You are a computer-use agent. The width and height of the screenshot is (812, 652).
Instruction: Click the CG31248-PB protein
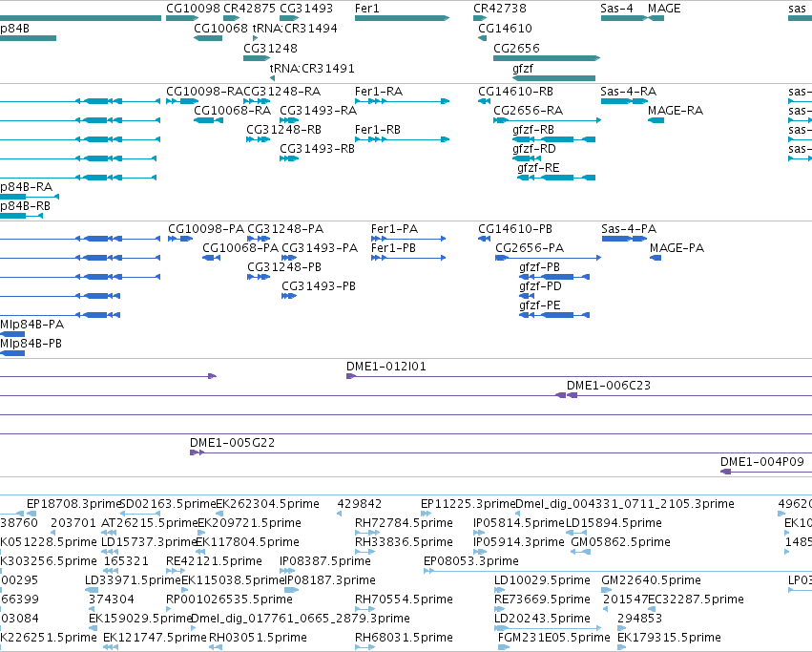pos(259,277)
